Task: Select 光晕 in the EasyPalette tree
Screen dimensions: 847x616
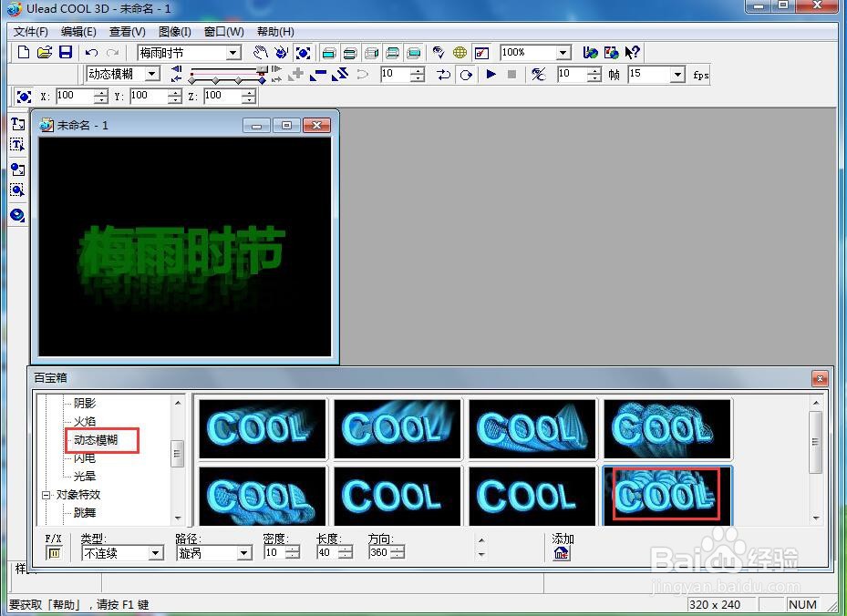Action: [x=85, y=477]
